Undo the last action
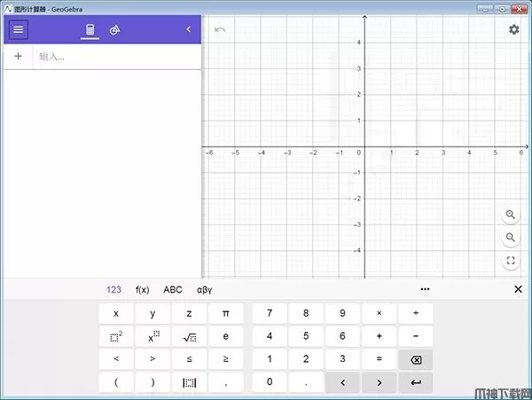Viewport: 532px width, 400px height. tap(220, 30)
